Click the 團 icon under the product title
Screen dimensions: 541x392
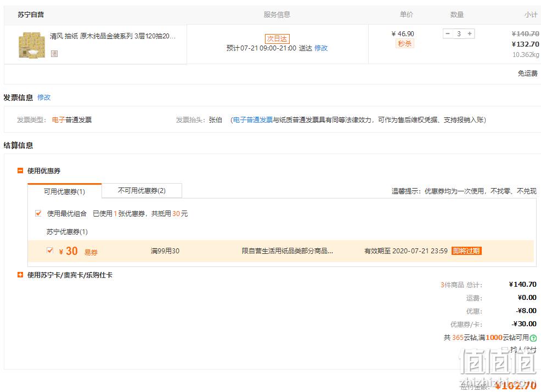coord(54,53)
